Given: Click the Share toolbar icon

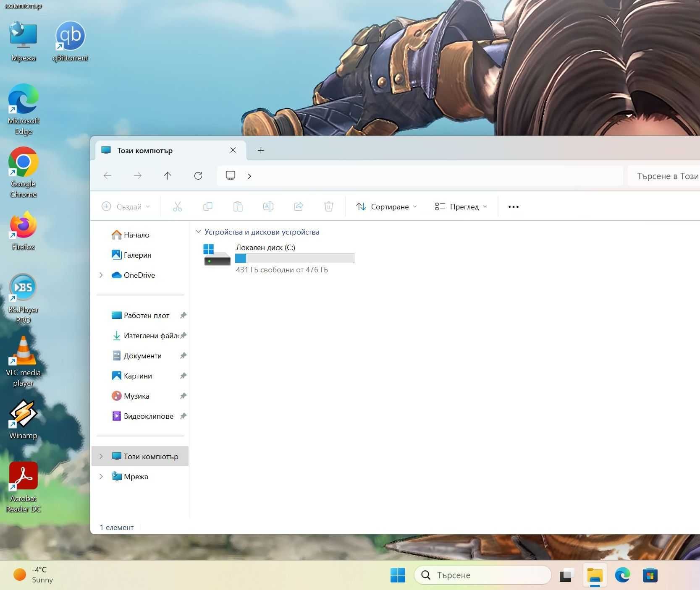Looking at the screenshot, I should tap(299, 206).
